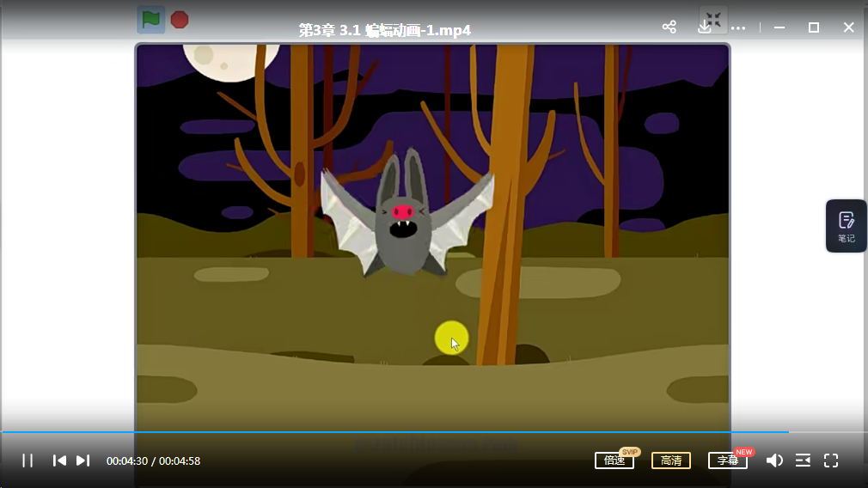Share the video with share icon
Viewport: 868px width, 488px height.
click(x=669, y=27)
